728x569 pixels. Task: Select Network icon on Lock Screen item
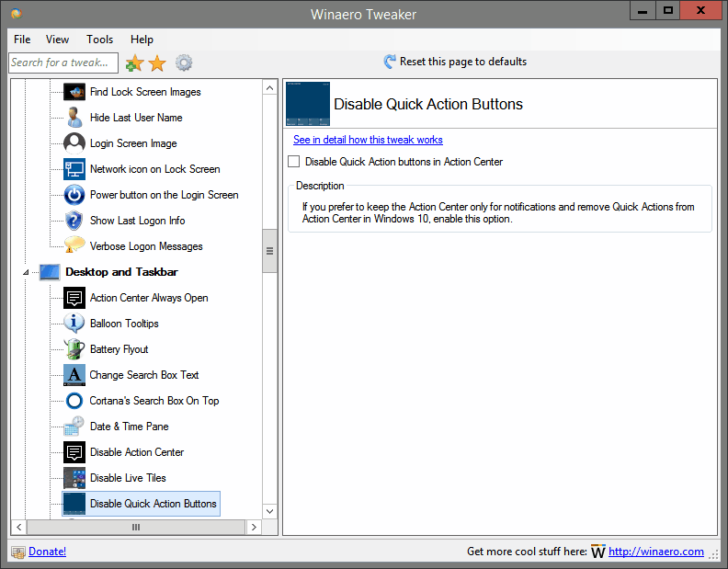154,169
